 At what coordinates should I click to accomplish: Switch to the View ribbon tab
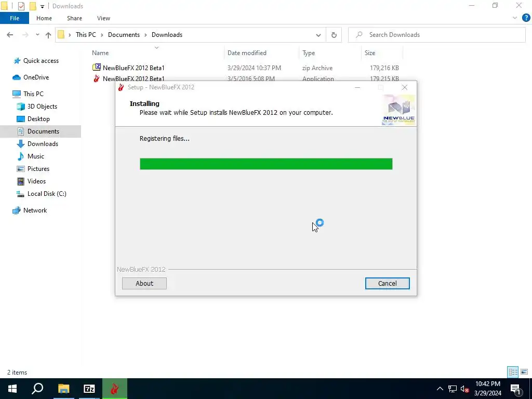pos(103,18)
